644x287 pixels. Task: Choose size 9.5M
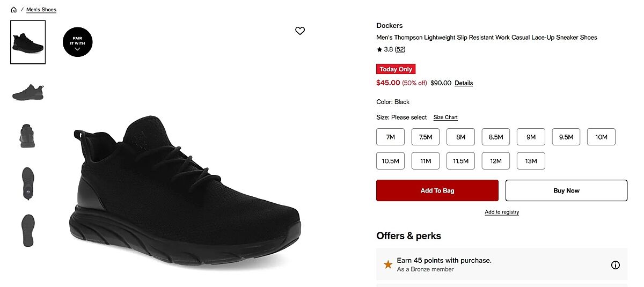[x=566, y=137]
